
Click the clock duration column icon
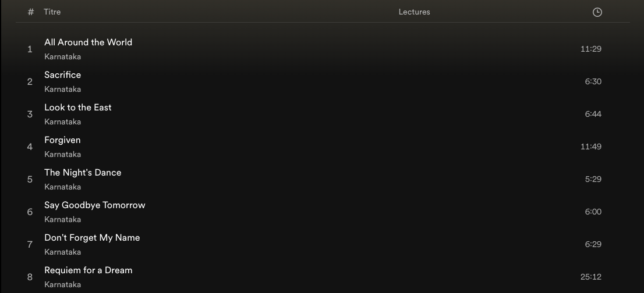pyautogui.click(x=597, y=12)
